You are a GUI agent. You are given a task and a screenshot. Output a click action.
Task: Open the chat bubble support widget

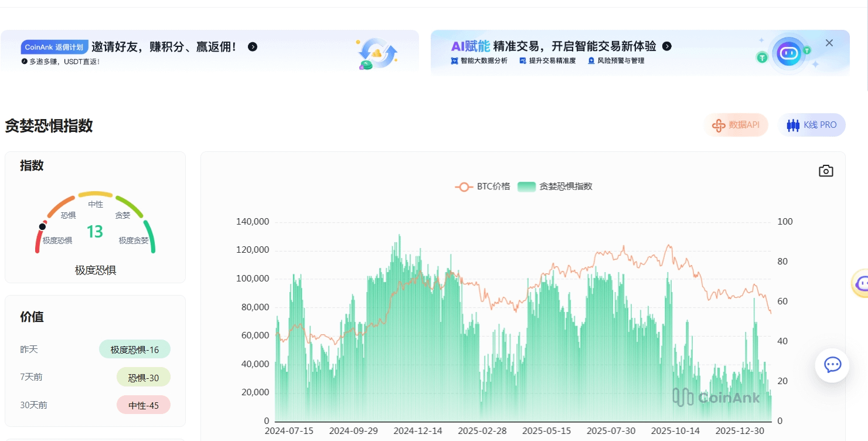[x=832, y=365]
